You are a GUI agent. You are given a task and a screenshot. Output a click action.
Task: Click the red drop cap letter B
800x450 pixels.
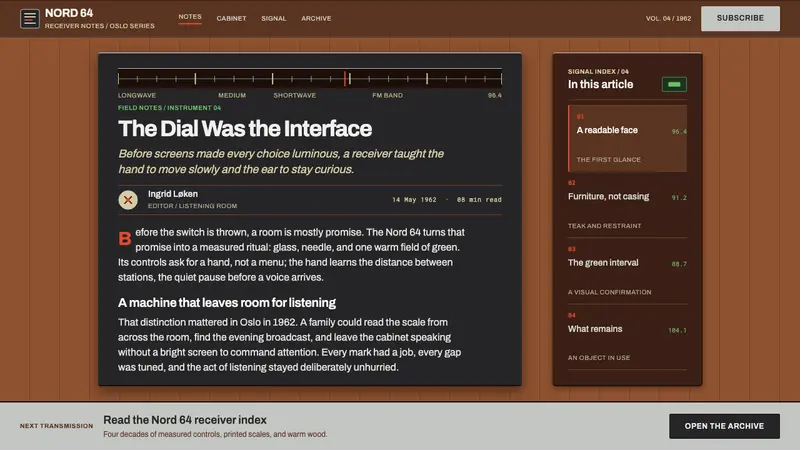tap(124, 238)
